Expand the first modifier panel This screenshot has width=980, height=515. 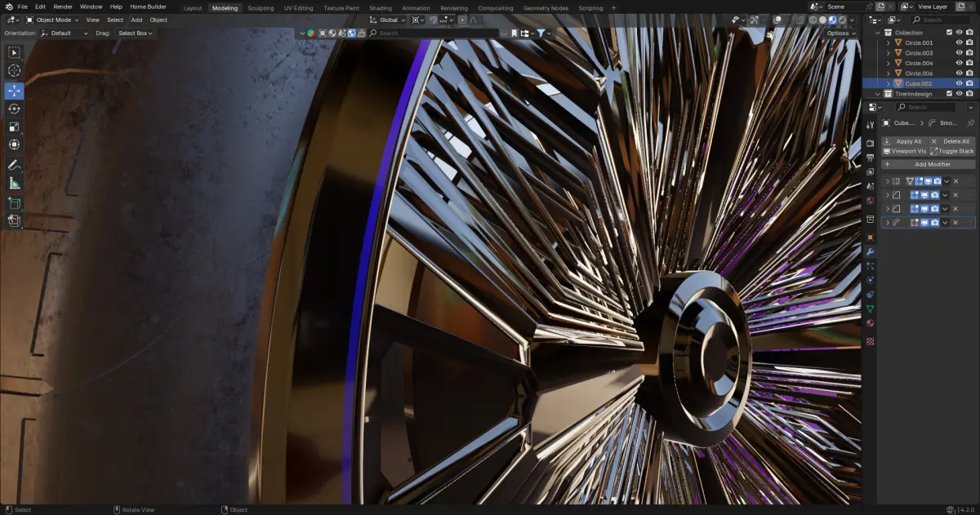(888, 181)
